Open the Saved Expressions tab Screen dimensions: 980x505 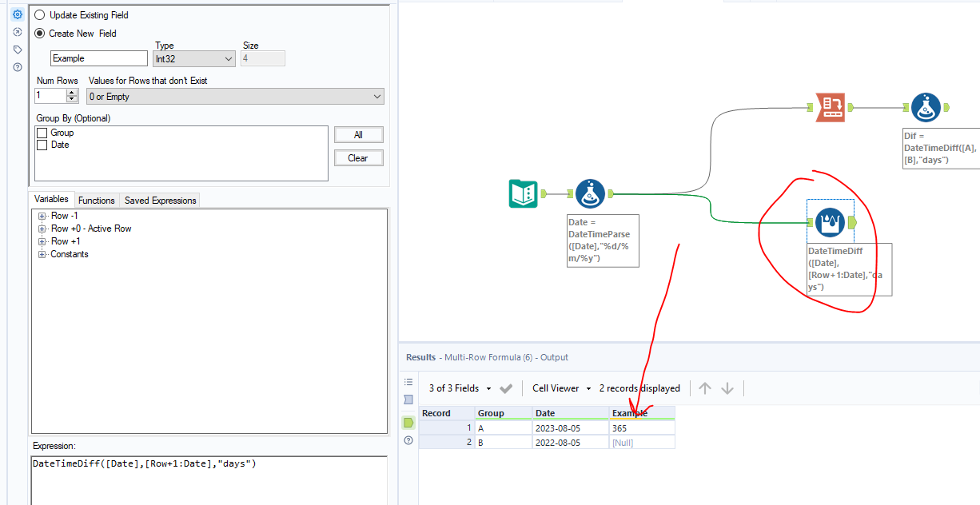pyautogui.click(x=160, y=201)
